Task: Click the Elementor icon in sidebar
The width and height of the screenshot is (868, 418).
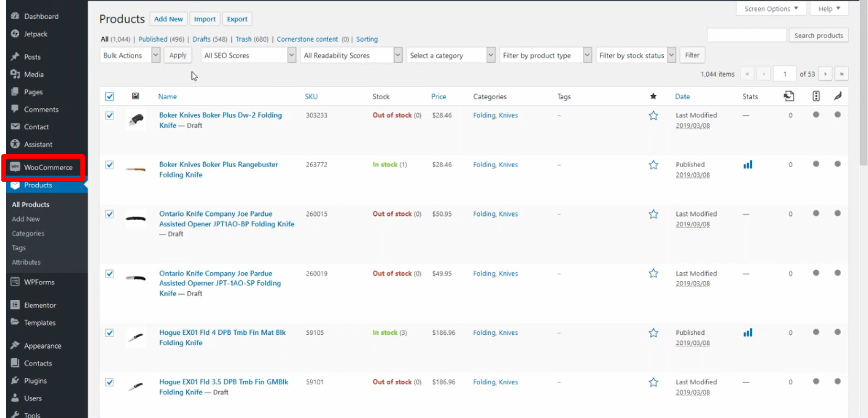Action: pyautogui.click(x=15, y=305)
